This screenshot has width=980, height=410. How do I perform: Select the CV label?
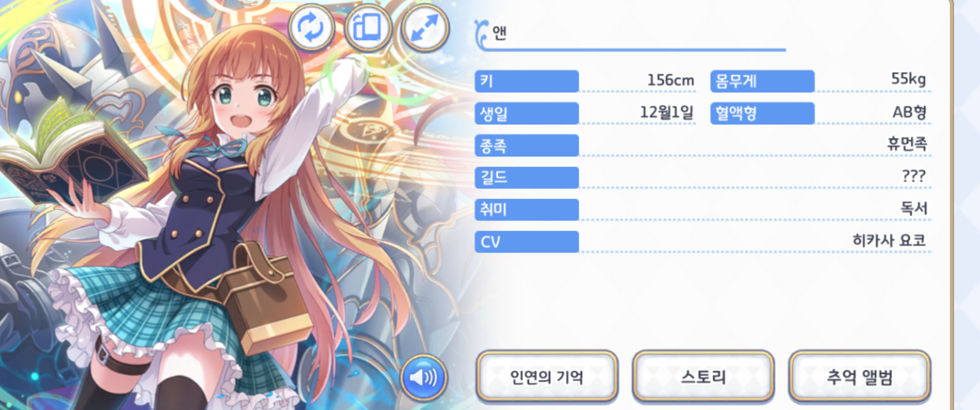click(527, 242)
